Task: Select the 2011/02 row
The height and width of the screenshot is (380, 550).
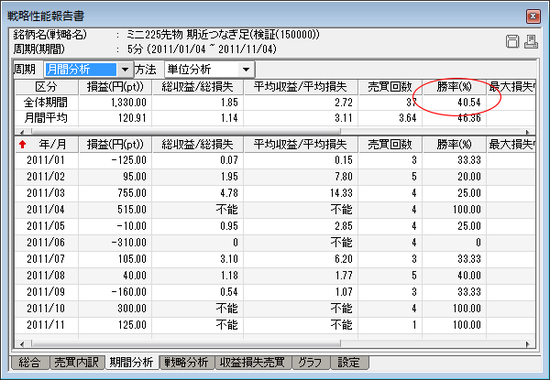Action: click(275, 176)
